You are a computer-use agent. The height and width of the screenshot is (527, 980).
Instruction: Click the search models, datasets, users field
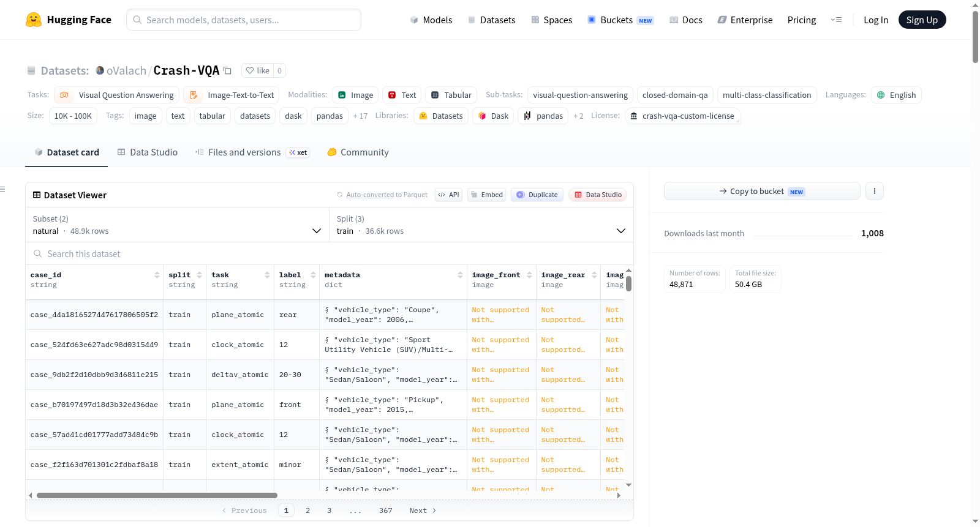244,20
